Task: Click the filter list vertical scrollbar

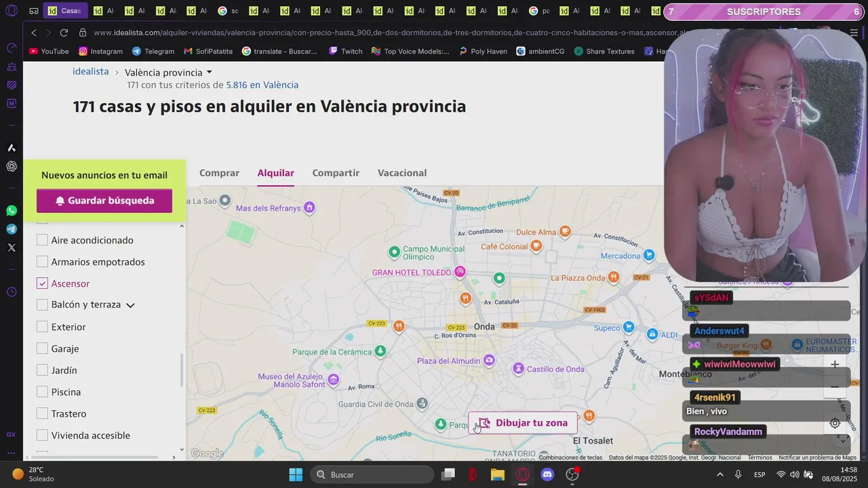Action: 181,371
